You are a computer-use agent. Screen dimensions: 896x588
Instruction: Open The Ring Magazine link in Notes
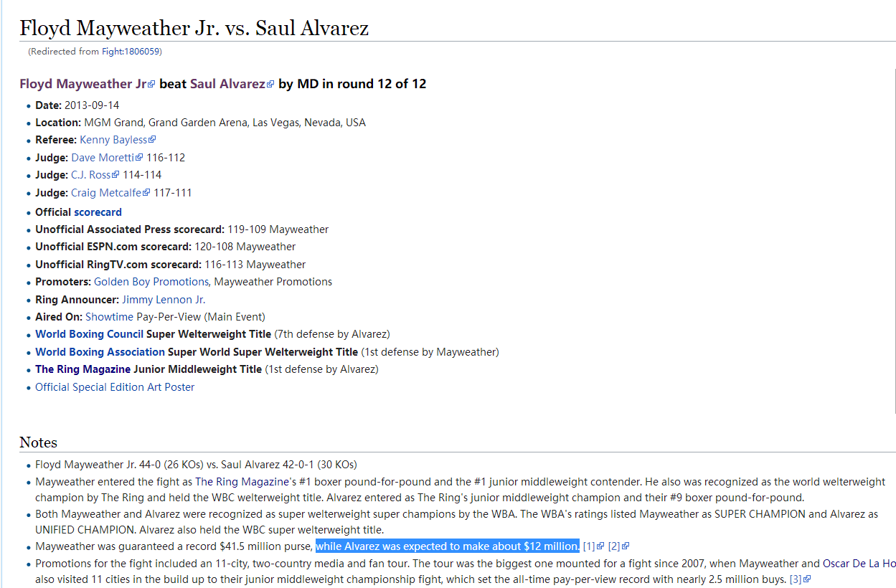coord(244,482)
